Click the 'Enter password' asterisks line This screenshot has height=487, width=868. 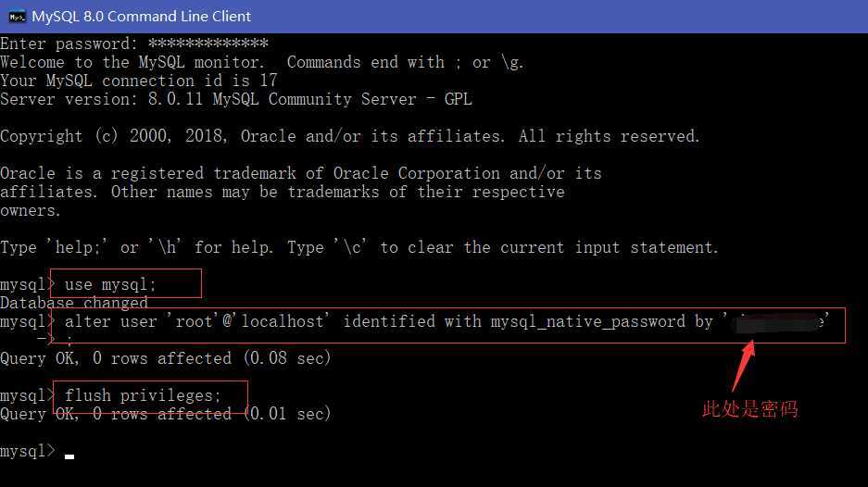pyautogui.click(x=134, y=44)
